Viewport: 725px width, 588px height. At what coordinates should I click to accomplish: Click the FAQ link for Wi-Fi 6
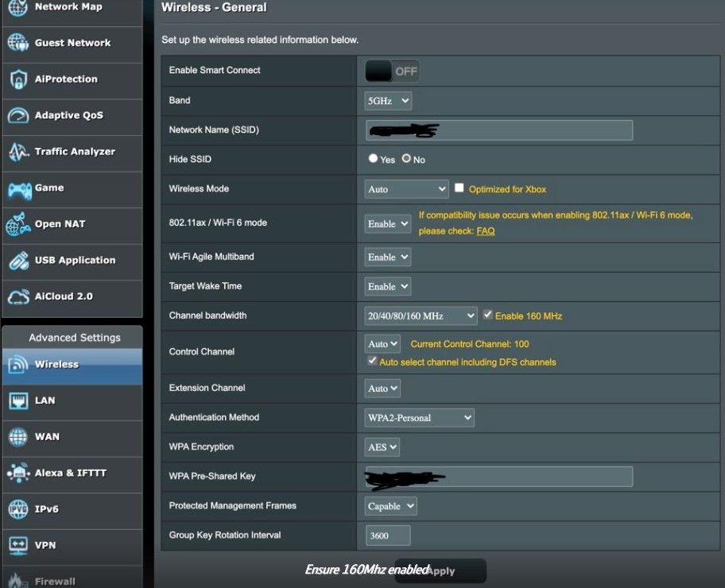[x=485, y=231]
